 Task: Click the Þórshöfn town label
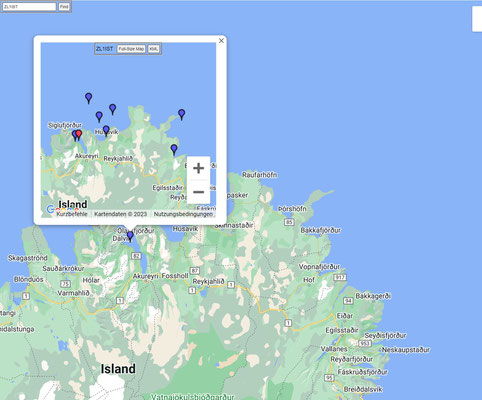point(292,209)
